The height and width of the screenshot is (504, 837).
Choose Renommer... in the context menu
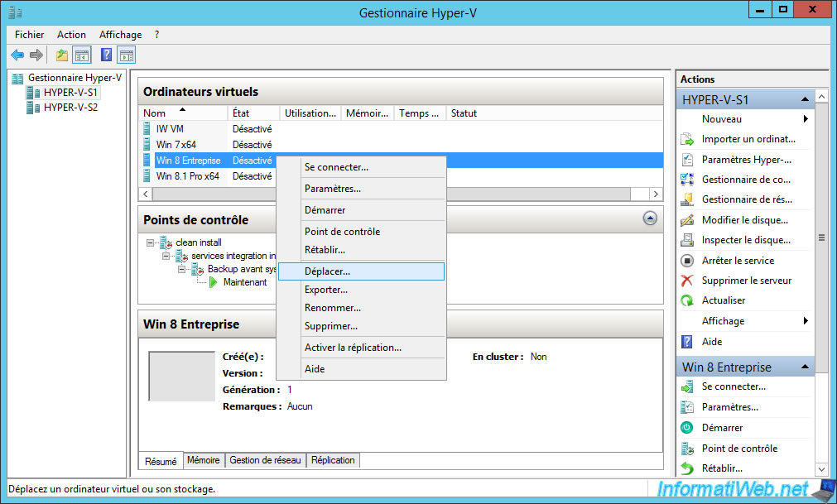362,308
